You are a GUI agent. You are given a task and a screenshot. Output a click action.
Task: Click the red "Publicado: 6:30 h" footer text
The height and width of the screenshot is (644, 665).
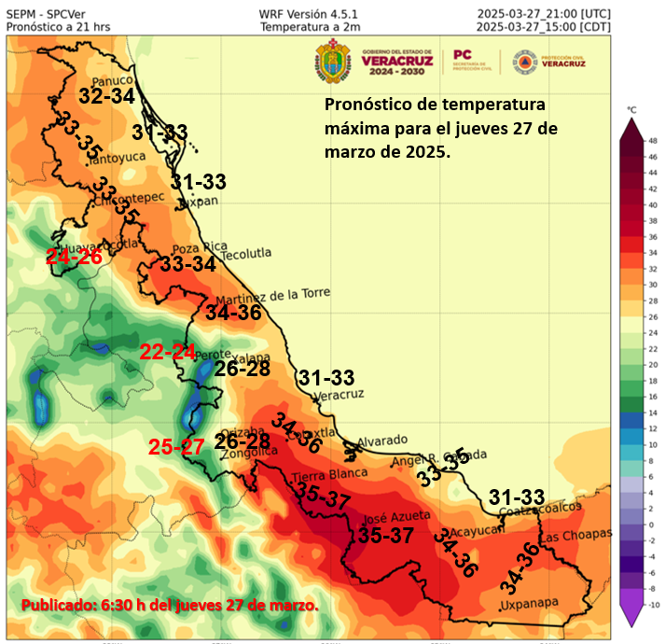click(x=170, y=606)
